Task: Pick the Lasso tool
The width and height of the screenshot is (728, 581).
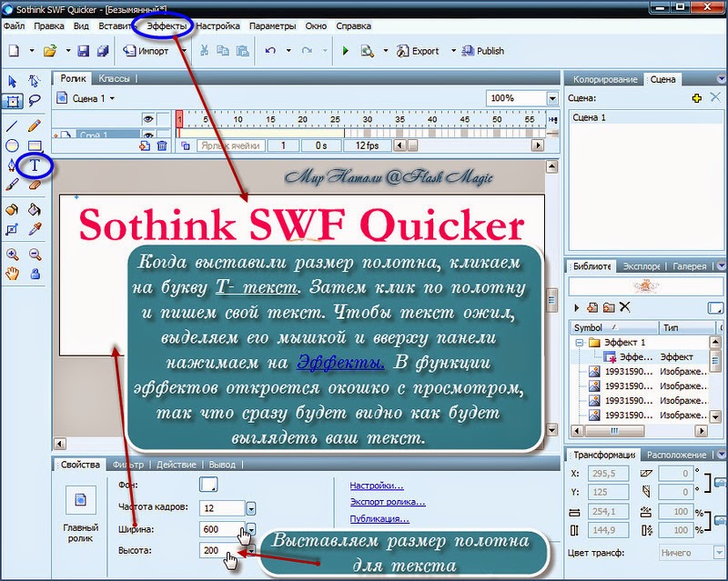Action: click(x=35, y=101)
